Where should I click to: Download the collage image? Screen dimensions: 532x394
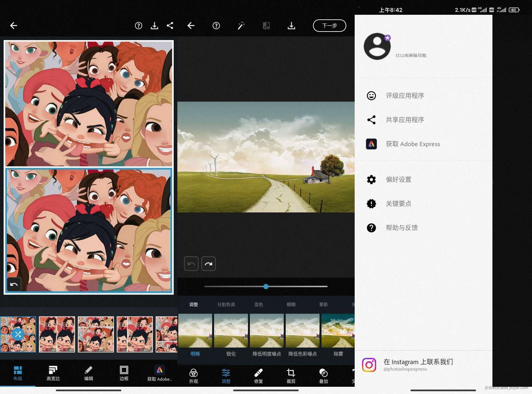(x=154, y=26)
